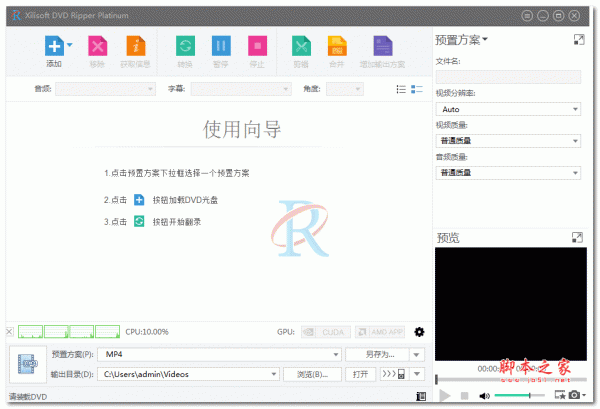This screenshot has width=600, height=409.
Task: Start conversion with the green Convert icon
Action: tap(185, 46)
